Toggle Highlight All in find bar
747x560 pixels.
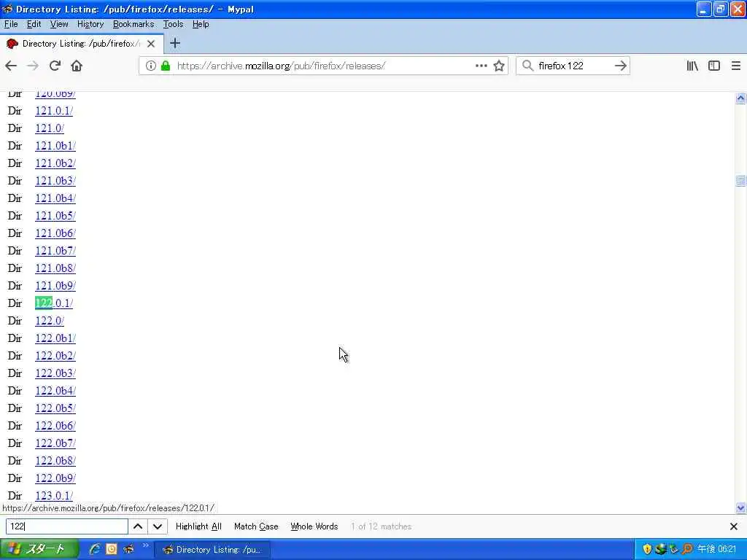pos(198,526)
